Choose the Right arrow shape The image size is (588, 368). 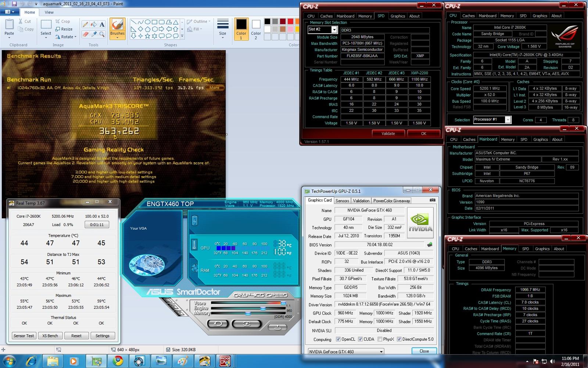point(162,29)
